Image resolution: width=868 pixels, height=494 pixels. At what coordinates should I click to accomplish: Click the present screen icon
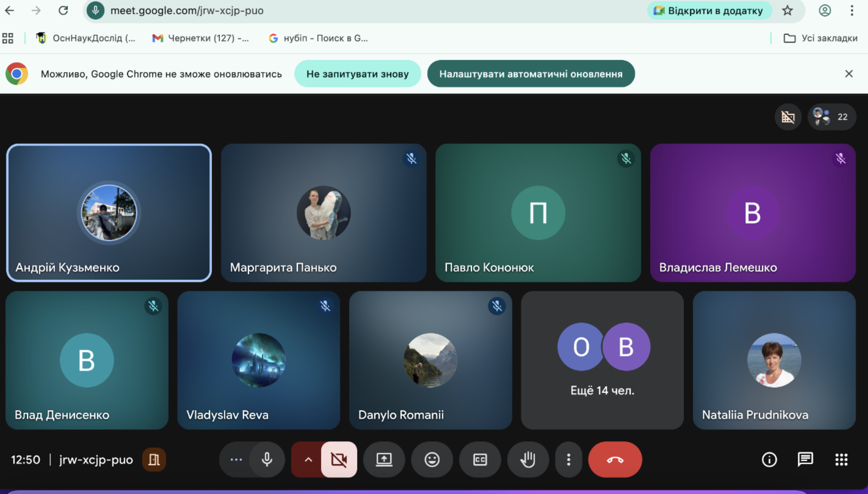384,459
